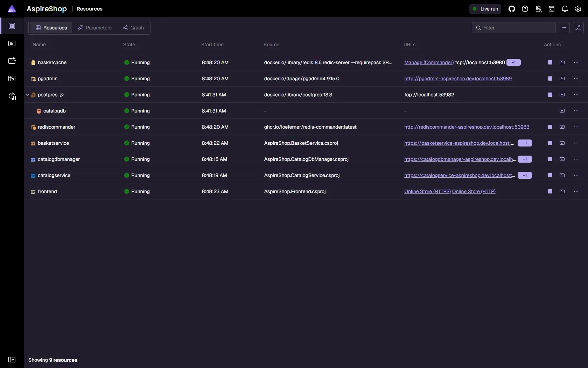Open more actions for frontend

click(576, 191)
